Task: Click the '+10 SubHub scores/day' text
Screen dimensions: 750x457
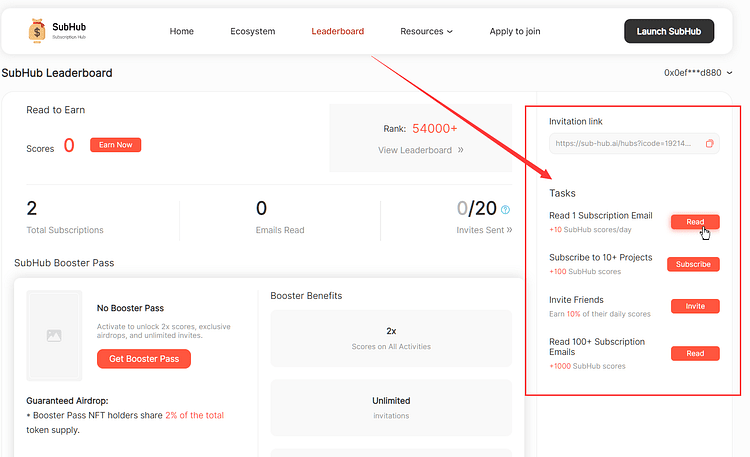Action: [590, 230]
